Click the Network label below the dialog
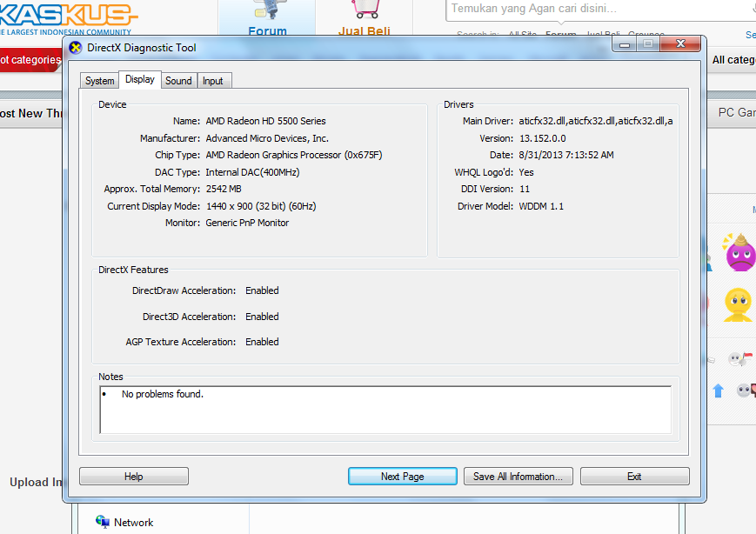This screenshot has width=756, height=534. point(134,523)
